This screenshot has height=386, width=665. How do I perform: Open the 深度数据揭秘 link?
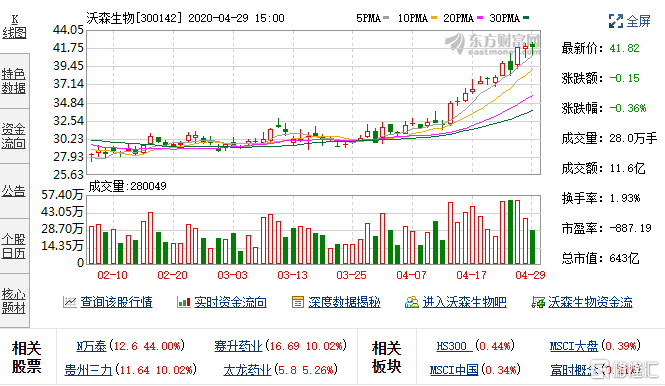(344, 302)
